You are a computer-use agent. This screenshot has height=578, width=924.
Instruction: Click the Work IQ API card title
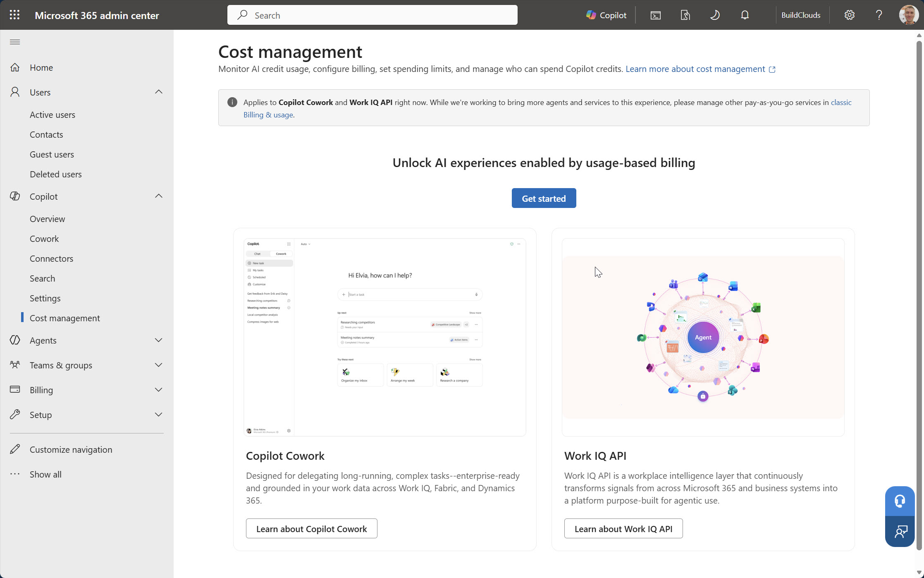point(595,456)
